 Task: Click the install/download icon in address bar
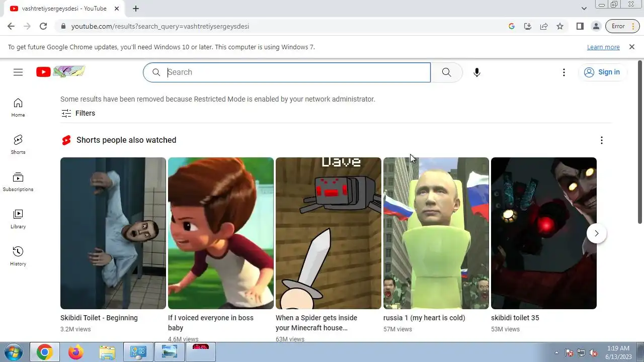528,26
